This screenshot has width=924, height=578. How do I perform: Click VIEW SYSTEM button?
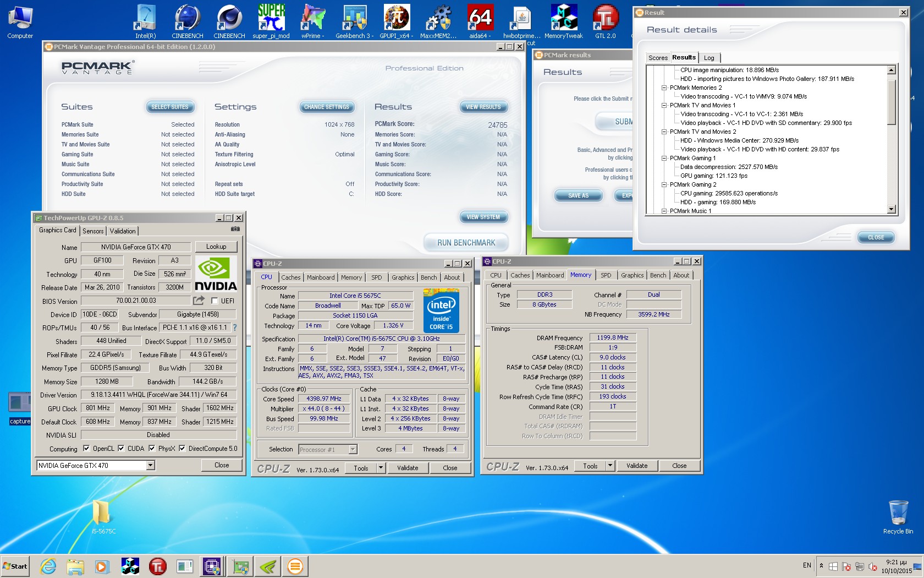pyautogui.click(x=483, y=217)
